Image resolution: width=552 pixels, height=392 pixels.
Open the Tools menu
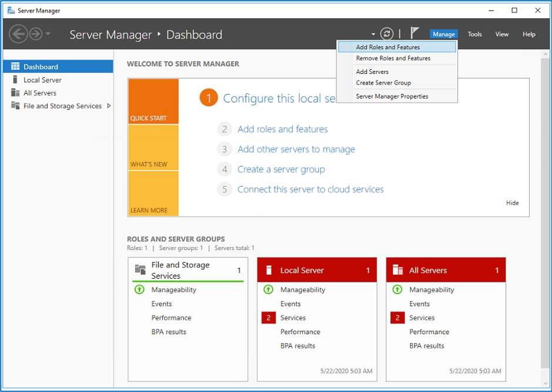click(x=474, y=34)
